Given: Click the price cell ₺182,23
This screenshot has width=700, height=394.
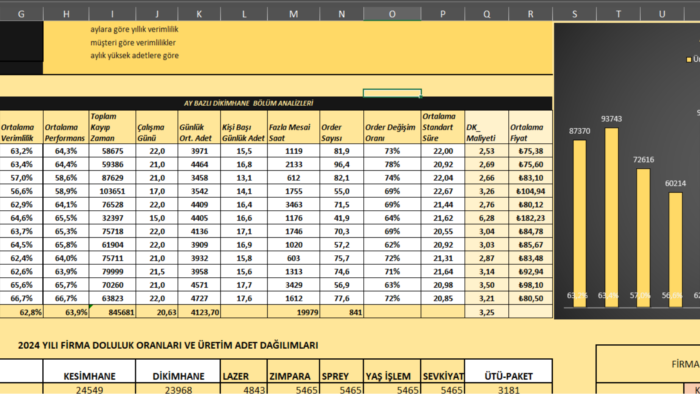Looking at the screenshot, I should (x=530, y=218).
